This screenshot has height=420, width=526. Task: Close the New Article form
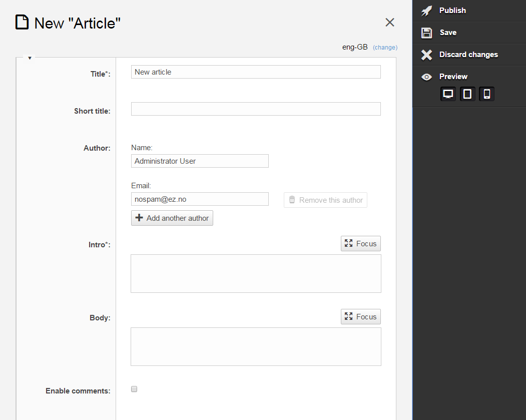pos(390,23)
